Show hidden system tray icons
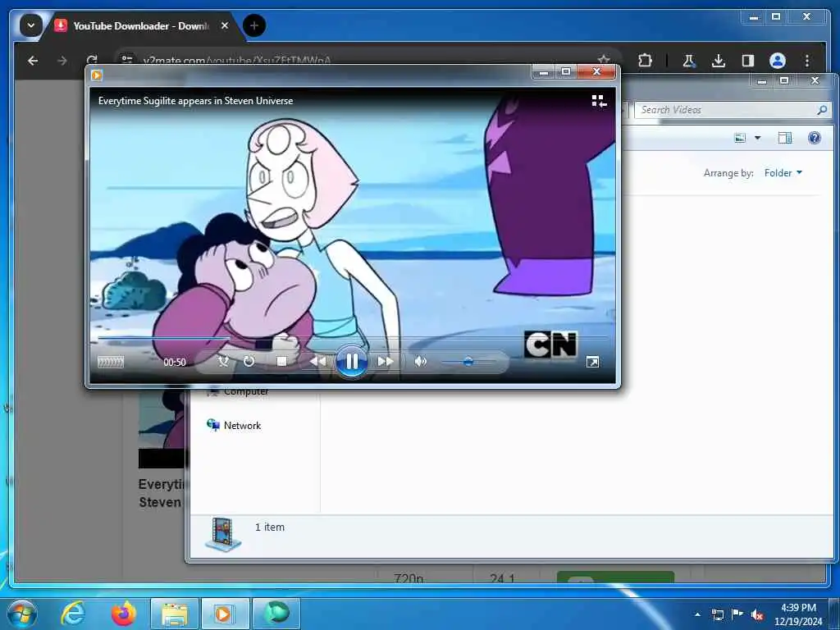The width and height of the screenshot is (840, 630). click(x=697, y=614)
